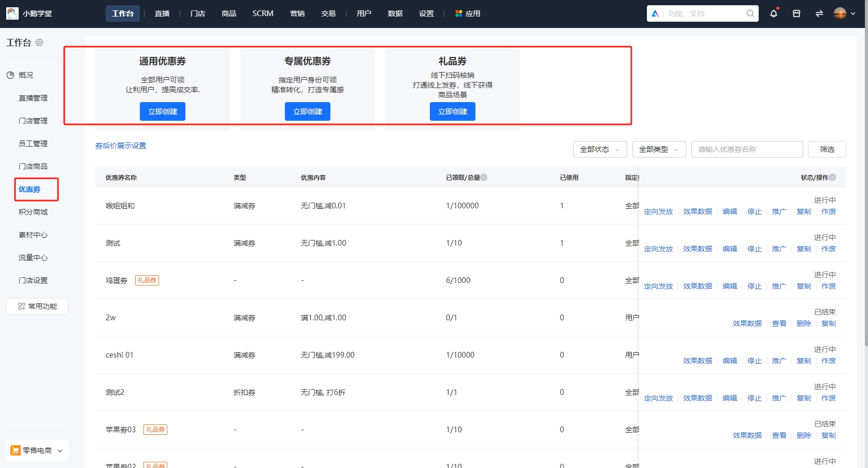Open the 券后价展示设置 link
Screen dimensions: 868x468
point(121,146)
